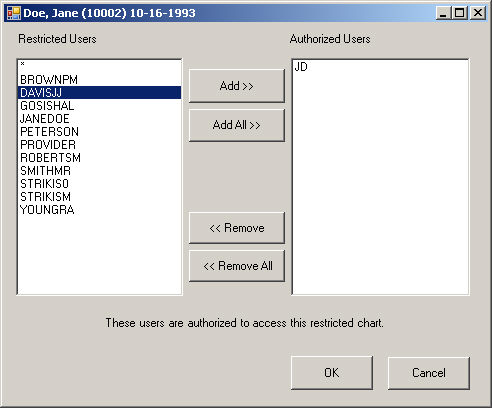
Task: Select YOUNGRA at the list bottom
Action: point(99,210)
